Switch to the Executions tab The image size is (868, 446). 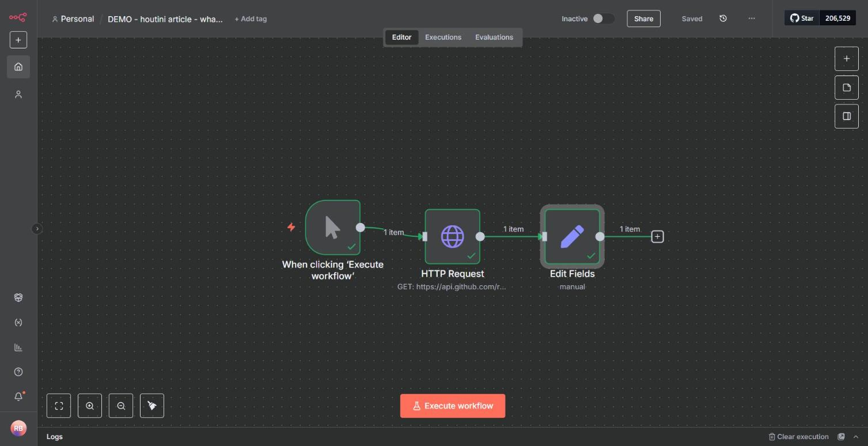(x=443, y=37)
